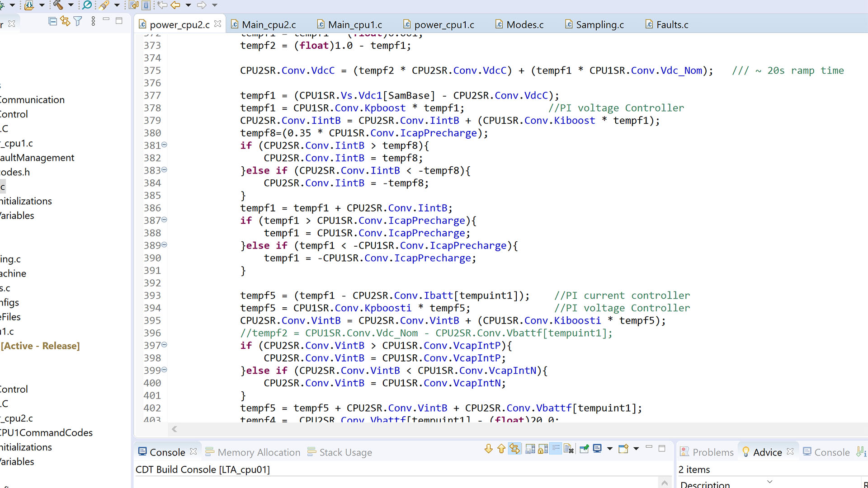Collapse the if block at line 381
Screen dimensions: 868x488
pos(164,145)
